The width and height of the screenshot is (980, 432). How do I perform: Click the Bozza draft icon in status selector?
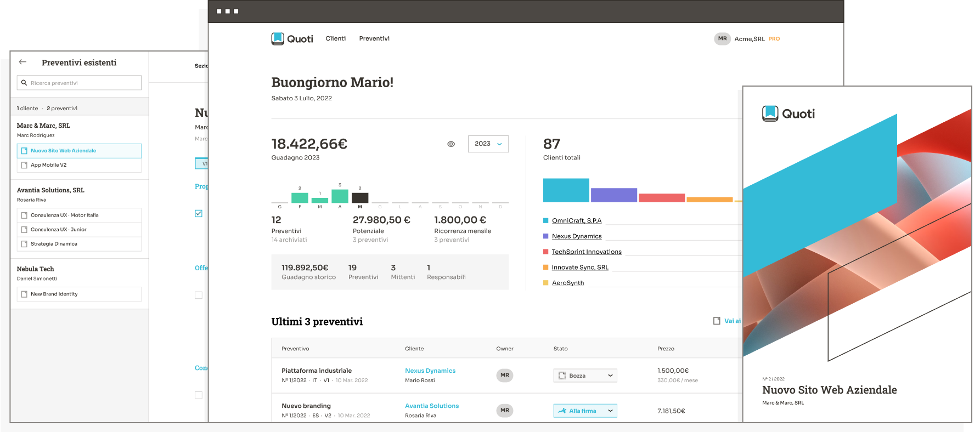pos(562,376)
